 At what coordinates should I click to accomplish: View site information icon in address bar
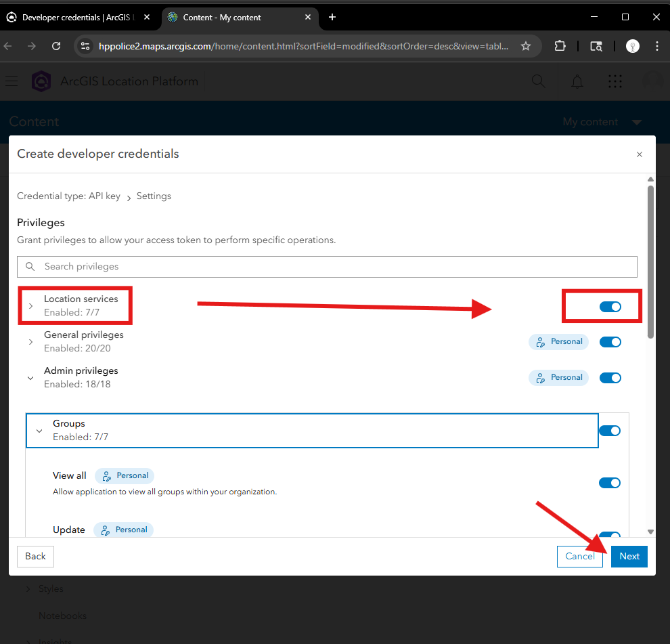click(85, 46)
